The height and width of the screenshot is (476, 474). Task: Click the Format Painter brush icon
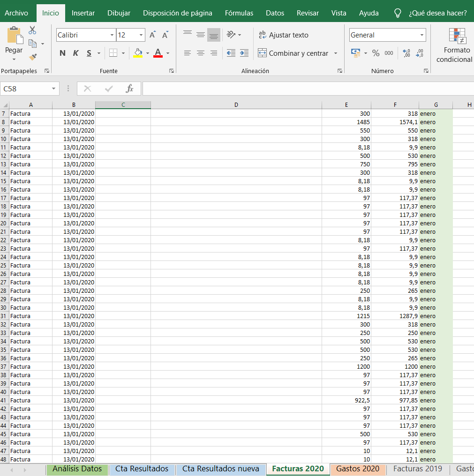click(32, 57)
